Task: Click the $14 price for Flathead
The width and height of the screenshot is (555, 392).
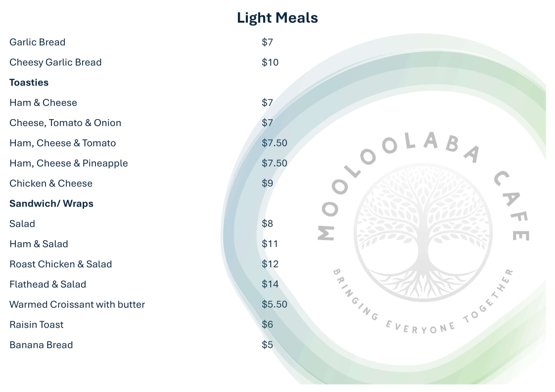Action: point(270,284)
